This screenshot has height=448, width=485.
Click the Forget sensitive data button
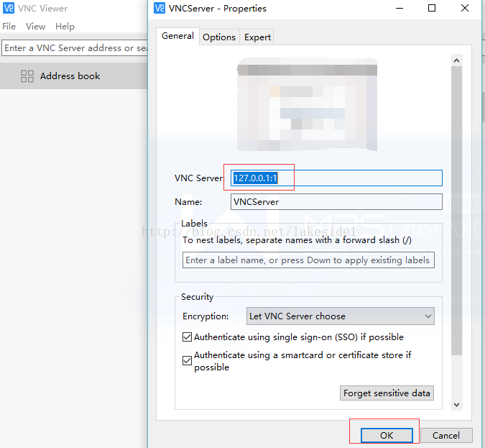[x=387, y=393]
